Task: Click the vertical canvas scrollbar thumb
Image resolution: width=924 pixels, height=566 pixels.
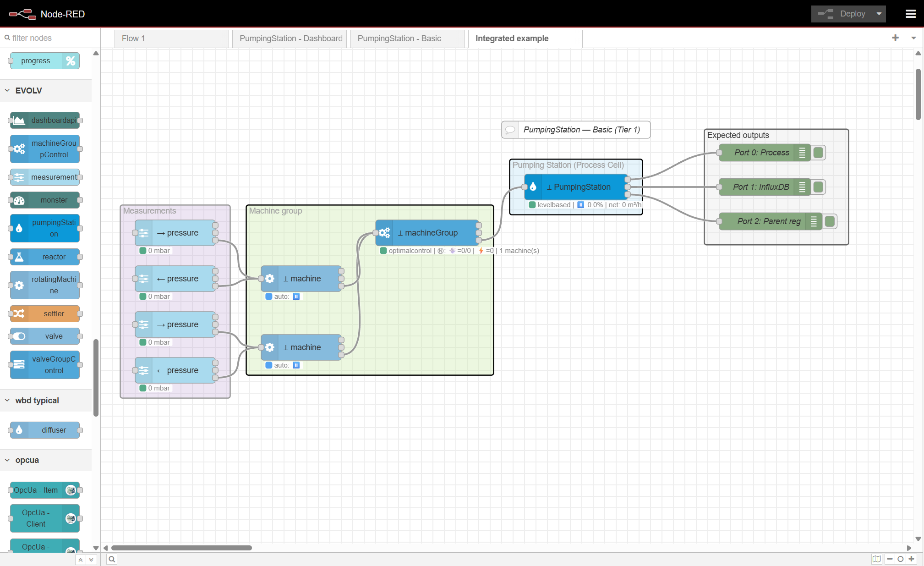Action: [x=918, y=94]
